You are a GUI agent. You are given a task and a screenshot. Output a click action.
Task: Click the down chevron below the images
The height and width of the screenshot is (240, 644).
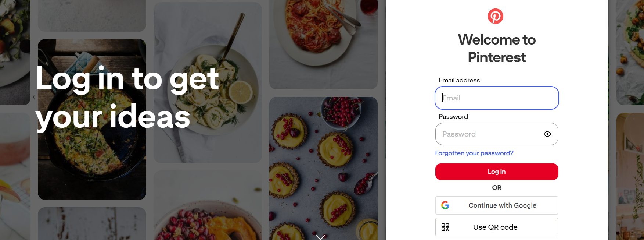pyautogui.click(x=320, y=237)
